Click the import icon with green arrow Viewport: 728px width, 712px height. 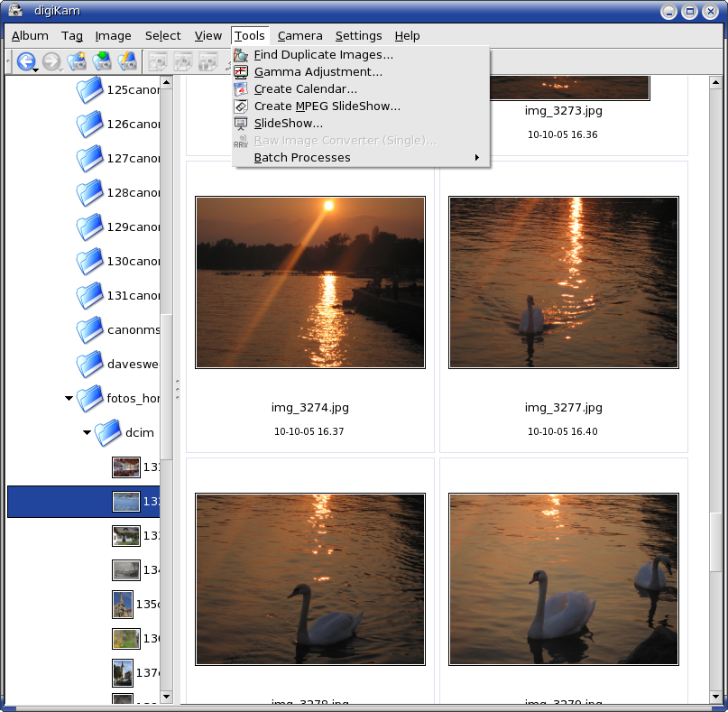click(102, 61)
